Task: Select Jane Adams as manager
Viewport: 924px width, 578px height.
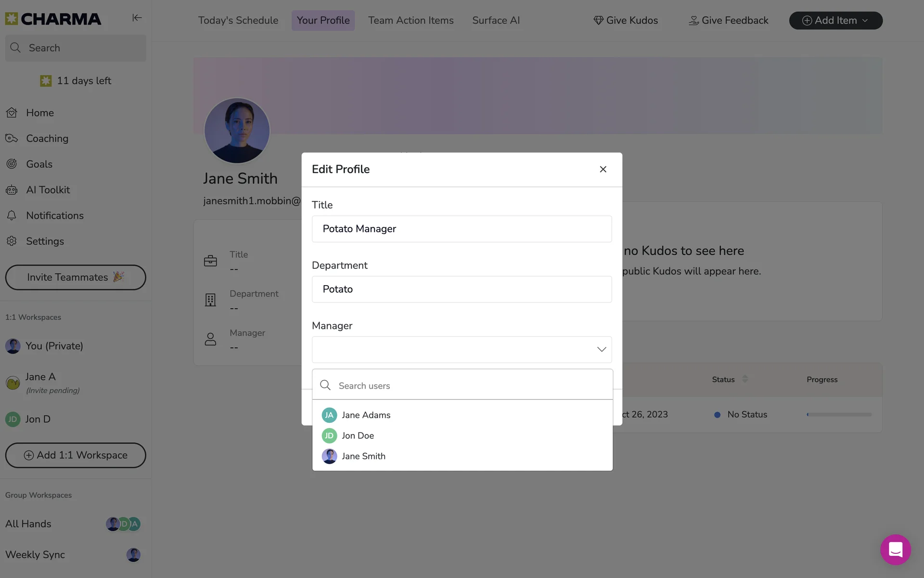Action: point(366,415)
